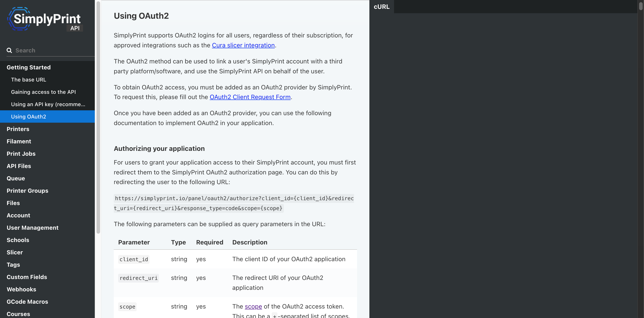Click the redirect_uri parameter cell
This screenshot has height=318, width=644.
point(138,278)
